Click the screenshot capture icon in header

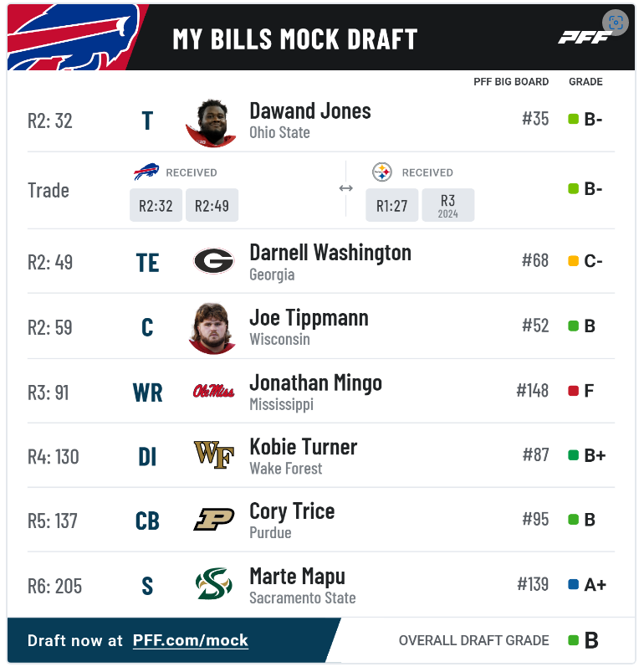pos(615,23)
